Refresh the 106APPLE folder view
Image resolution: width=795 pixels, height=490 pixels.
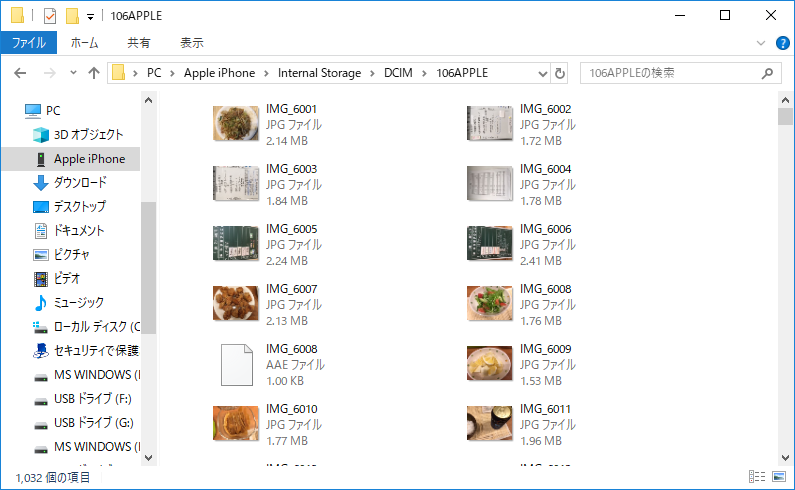(560, 74)
